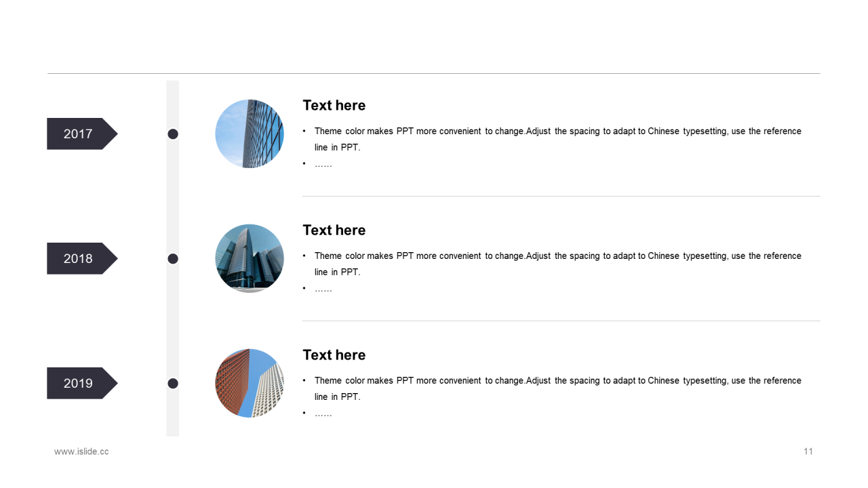Click the 2017 theme color bullet text
The image size is (868, 488).
coord(557,139)
